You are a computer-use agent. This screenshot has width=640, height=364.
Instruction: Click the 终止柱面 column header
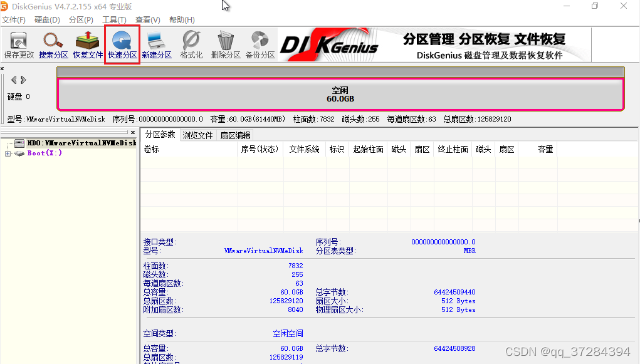(453, 149)
